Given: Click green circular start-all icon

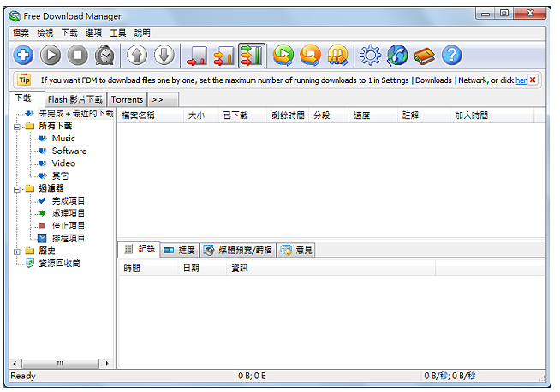Looking at the screenshot, I should [283, 56].
